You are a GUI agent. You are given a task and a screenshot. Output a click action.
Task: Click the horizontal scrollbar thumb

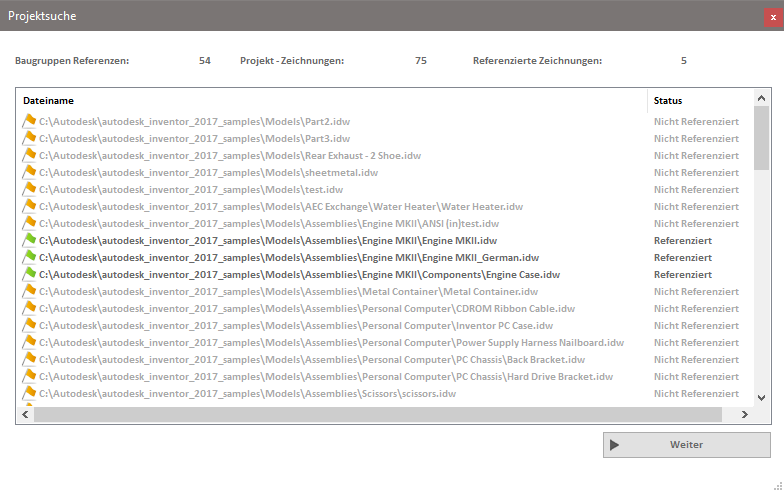[378, 414]
